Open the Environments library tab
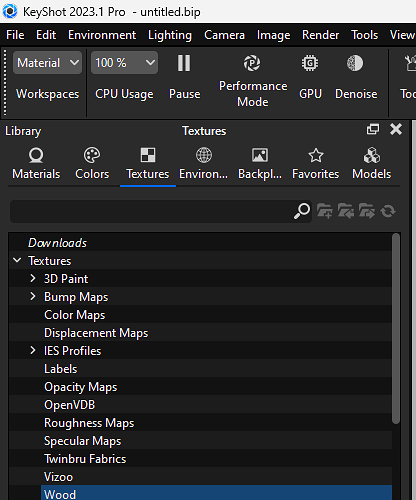Image resolution: width=416 pixels, height=500 pixels. click(204, 164)
